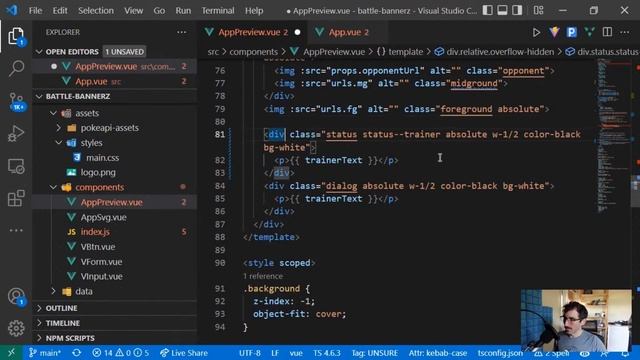Viewport: 640px width, 360px height.
Task: Open Source Control view icon
Action: tap(16, 101)
